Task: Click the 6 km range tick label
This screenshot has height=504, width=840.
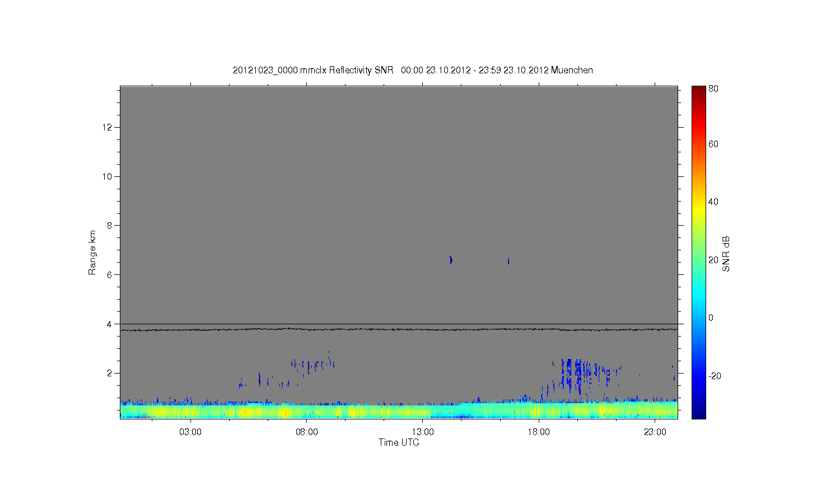Action: tap(110, 275)
